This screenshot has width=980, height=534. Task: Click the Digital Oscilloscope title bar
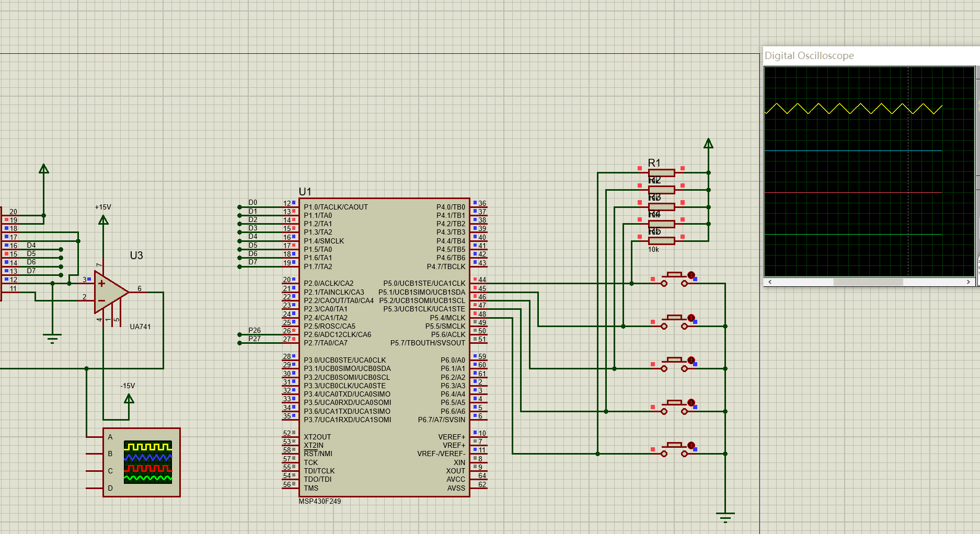click(862, 56)
